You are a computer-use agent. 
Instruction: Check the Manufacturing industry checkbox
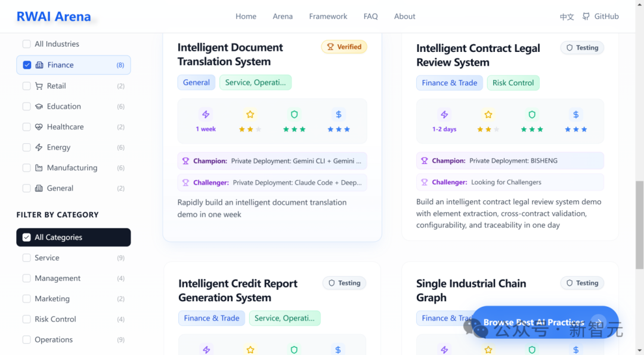click(x=27, y=168)
